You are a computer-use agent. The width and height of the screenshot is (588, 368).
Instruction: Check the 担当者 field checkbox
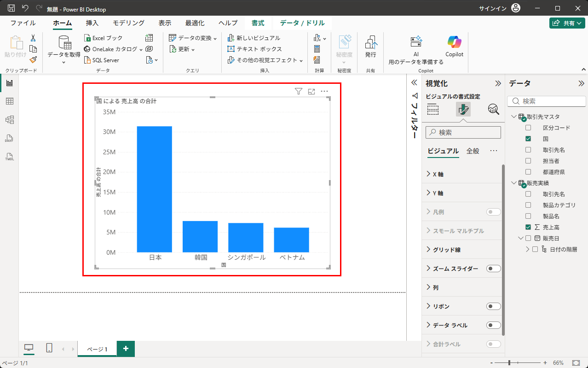[x=528, y=161]
